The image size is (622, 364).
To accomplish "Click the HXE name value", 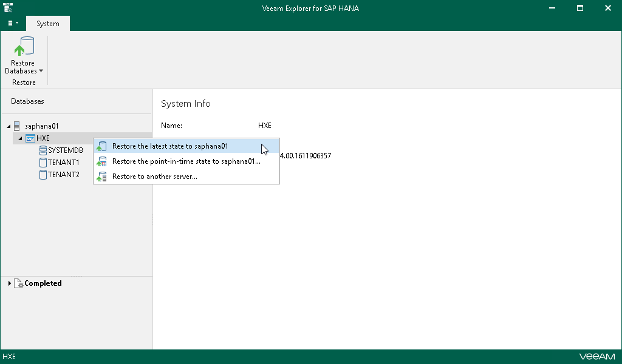I will pyautogui.click(x=265, y=126).
